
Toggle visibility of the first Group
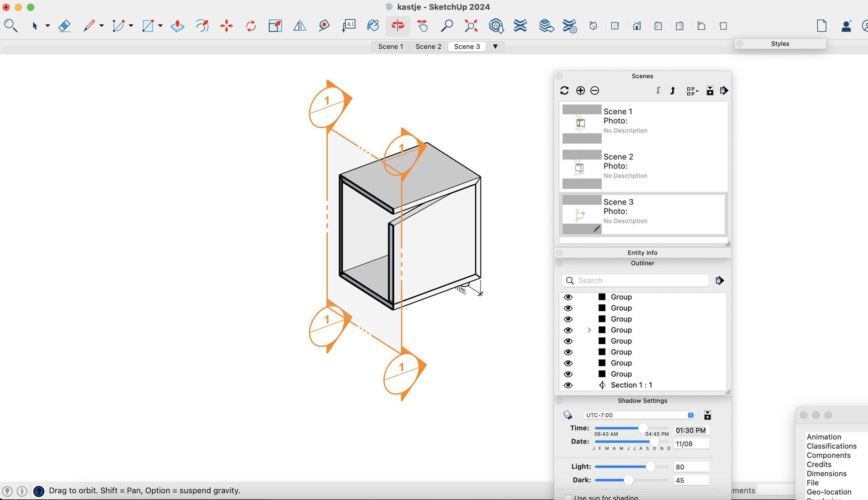click(568, 297)
